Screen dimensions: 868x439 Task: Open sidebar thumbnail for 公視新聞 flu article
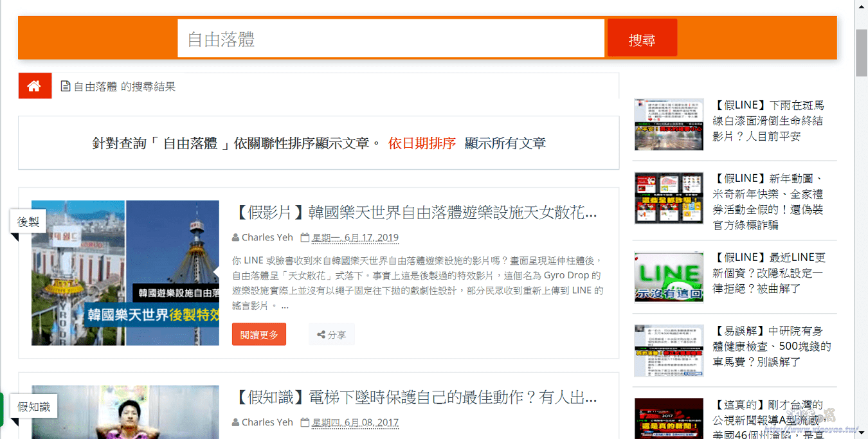tap(669, 418)
